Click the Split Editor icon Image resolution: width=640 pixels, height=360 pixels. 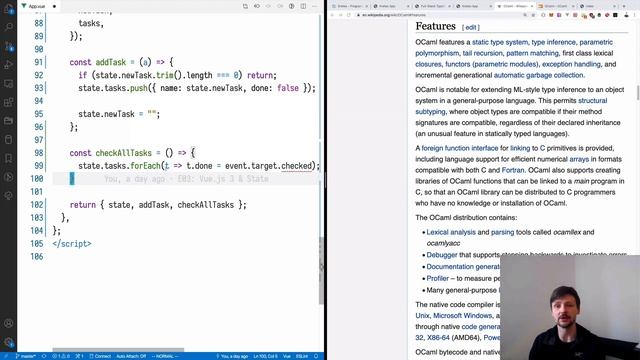[303, 6]
